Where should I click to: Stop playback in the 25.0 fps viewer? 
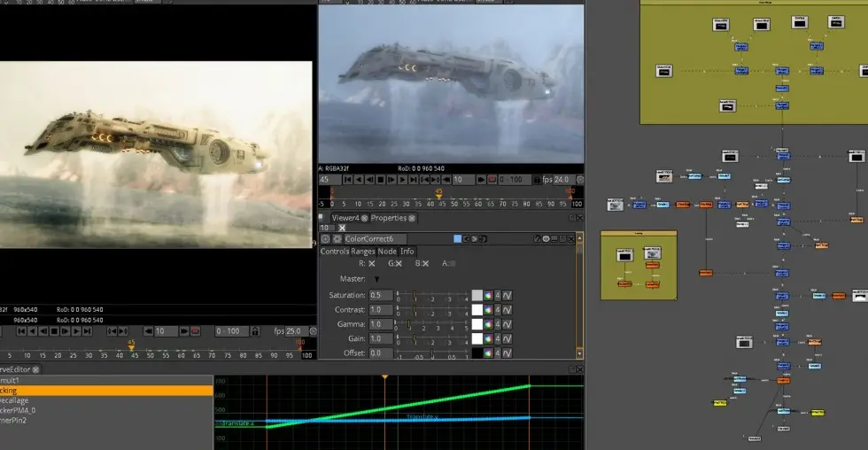click(x=54, y=331)
